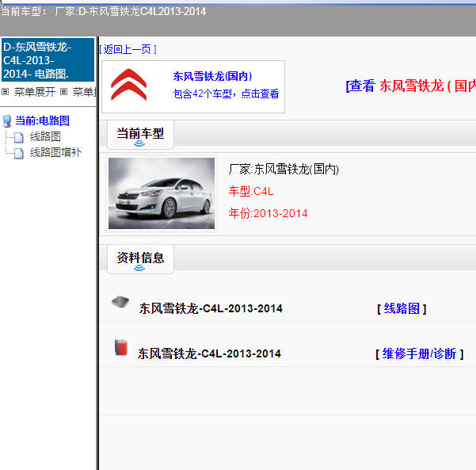Click the computer icon beside 当前:电路图
Screen dimensions: 476x470
pyautogui.click(x=7, y=121)
